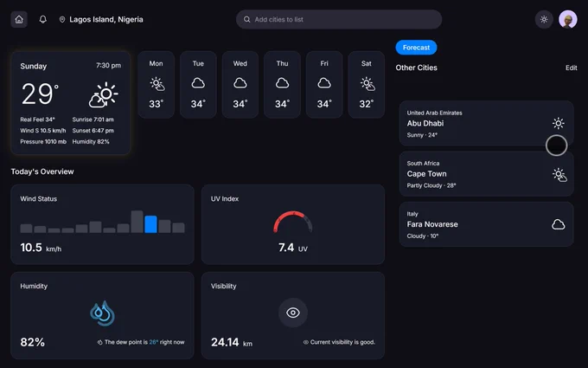Click the blue highlighted wind bar
This screenshot has width=588, height=368.
click(150, 224)
